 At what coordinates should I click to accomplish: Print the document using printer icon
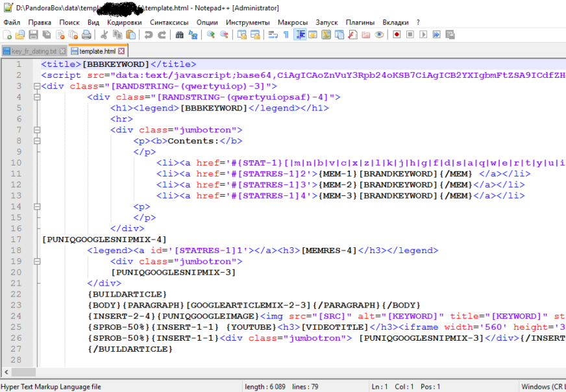(x=86, y=34)
